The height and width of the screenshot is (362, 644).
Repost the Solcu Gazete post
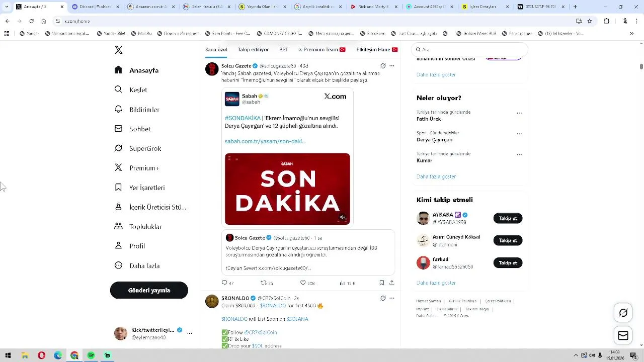click(266, 283)
